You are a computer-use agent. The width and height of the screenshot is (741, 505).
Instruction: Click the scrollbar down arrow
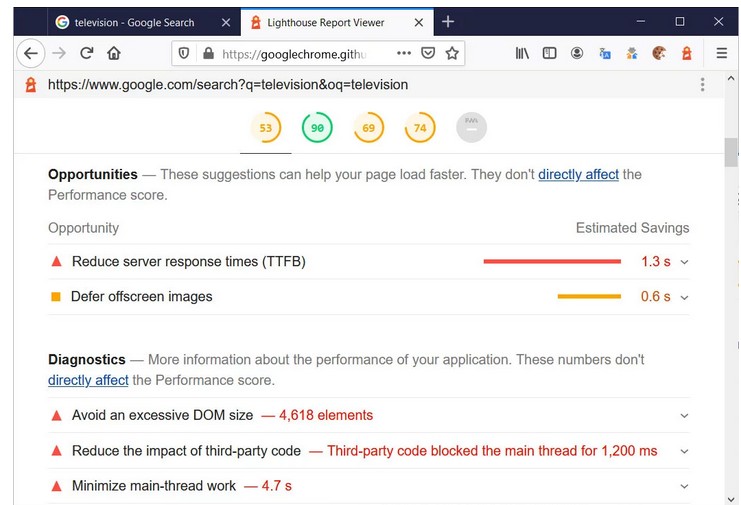731,499
